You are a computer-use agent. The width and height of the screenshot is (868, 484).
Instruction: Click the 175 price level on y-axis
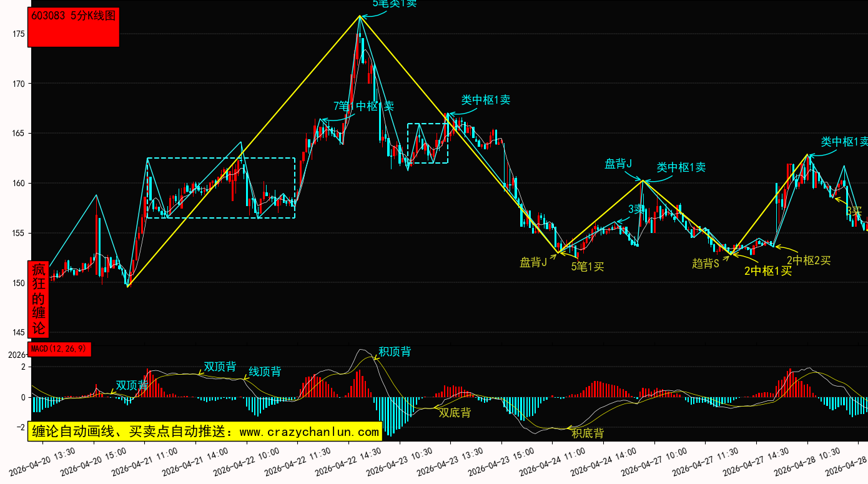coord(17,34)
